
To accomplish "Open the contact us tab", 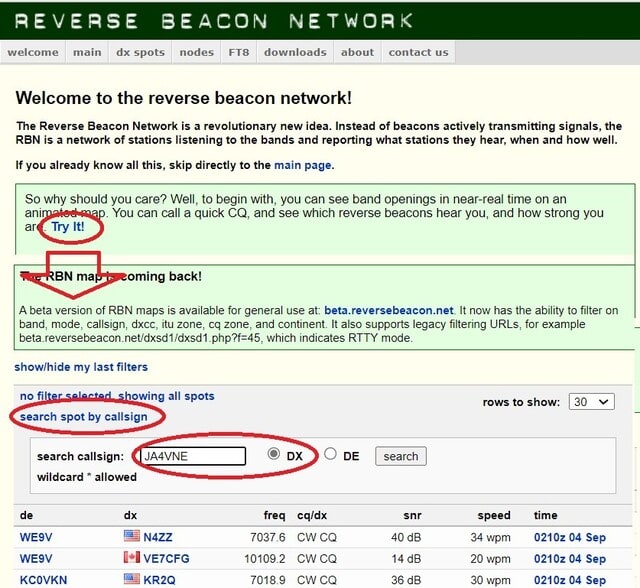I will pos(418,52).
